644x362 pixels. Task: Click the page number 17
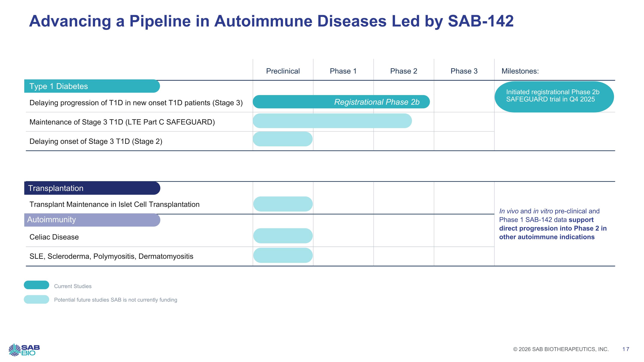coord(626,349)
